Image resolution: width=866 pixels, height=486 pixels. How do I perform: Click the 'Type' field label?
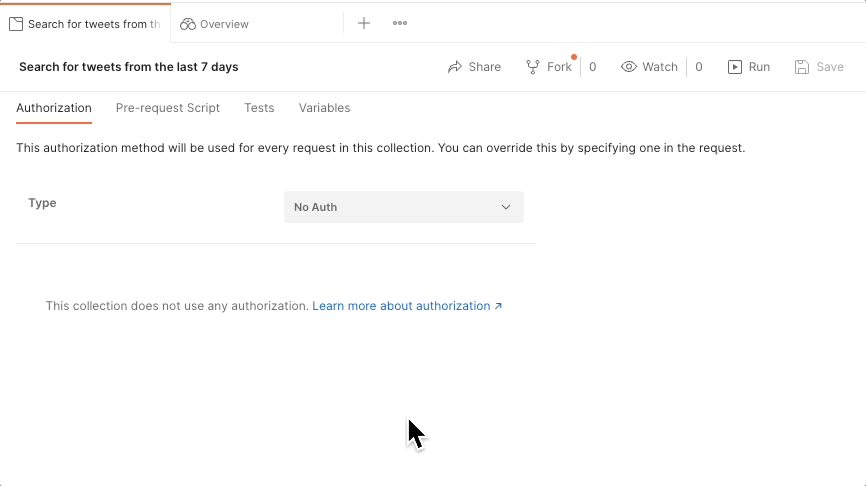click(43, 203)
